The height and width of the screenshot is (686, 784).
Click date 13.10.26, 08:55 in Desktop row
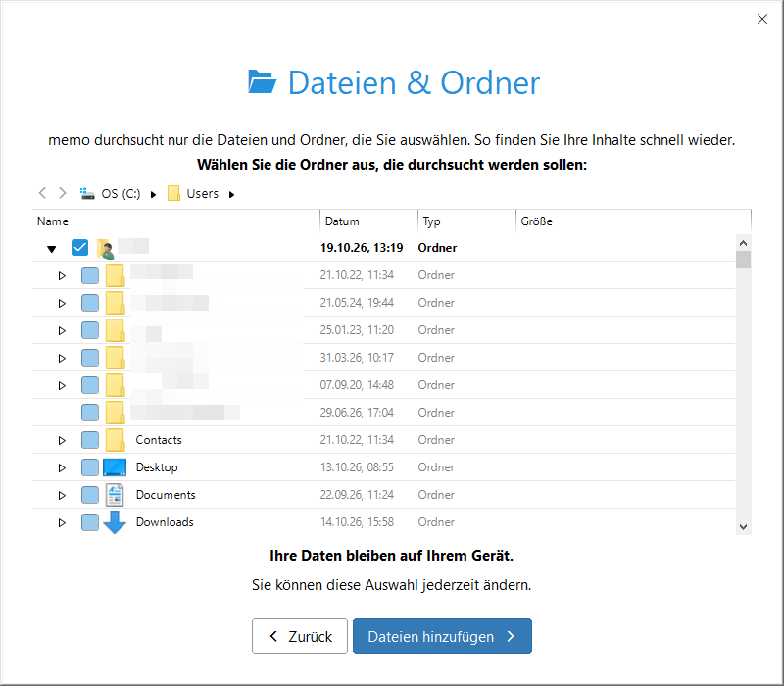[x=357, y=467]
